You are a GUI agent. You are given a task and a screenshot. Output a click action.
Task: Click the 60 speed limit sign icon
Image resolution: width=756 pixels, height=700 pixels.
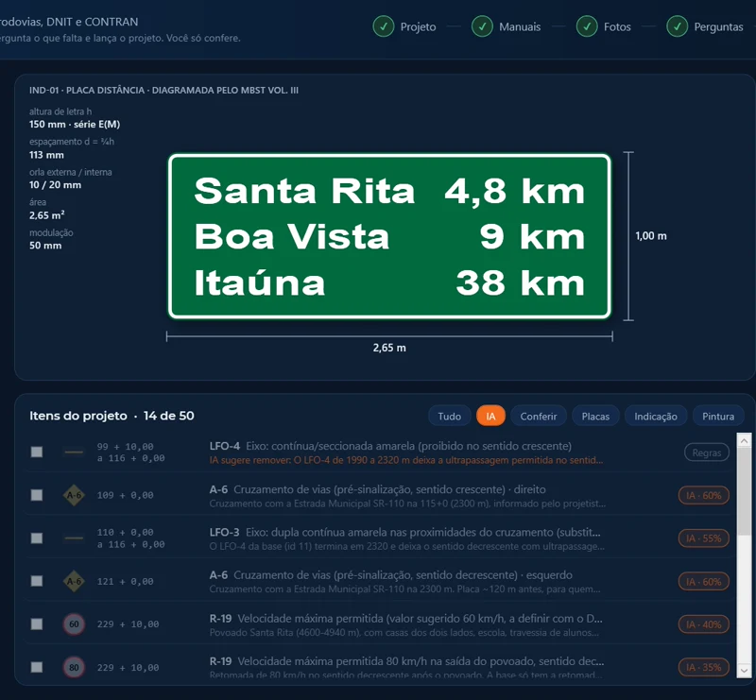(x=74, y=624)
